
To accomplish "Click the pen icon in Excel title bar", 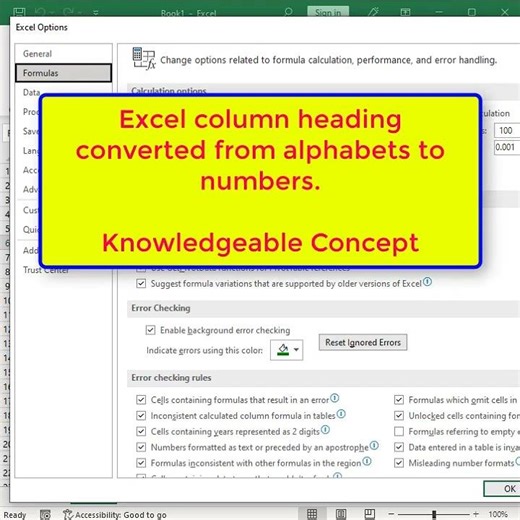I will point(373,12).
